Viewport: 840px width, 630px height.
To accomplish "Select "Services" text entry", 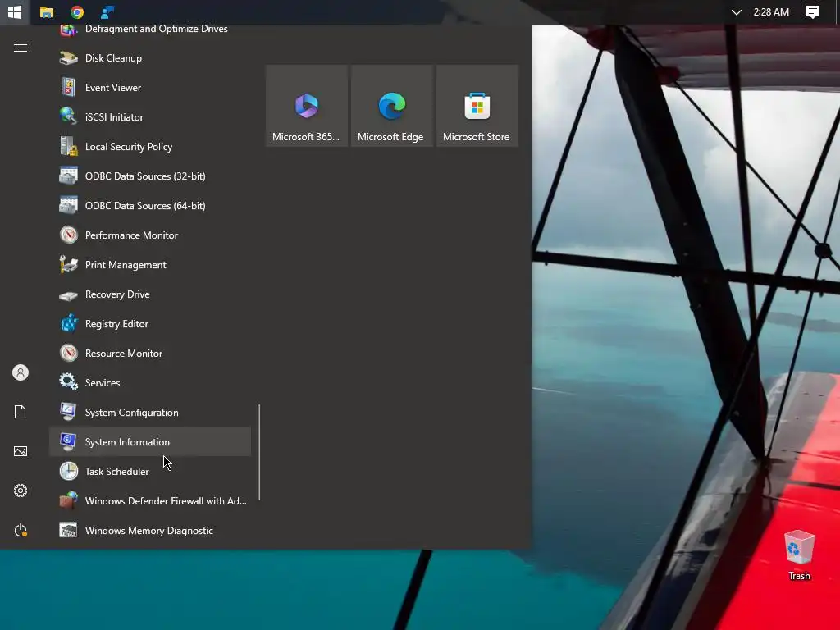I will tap(103, 382).
